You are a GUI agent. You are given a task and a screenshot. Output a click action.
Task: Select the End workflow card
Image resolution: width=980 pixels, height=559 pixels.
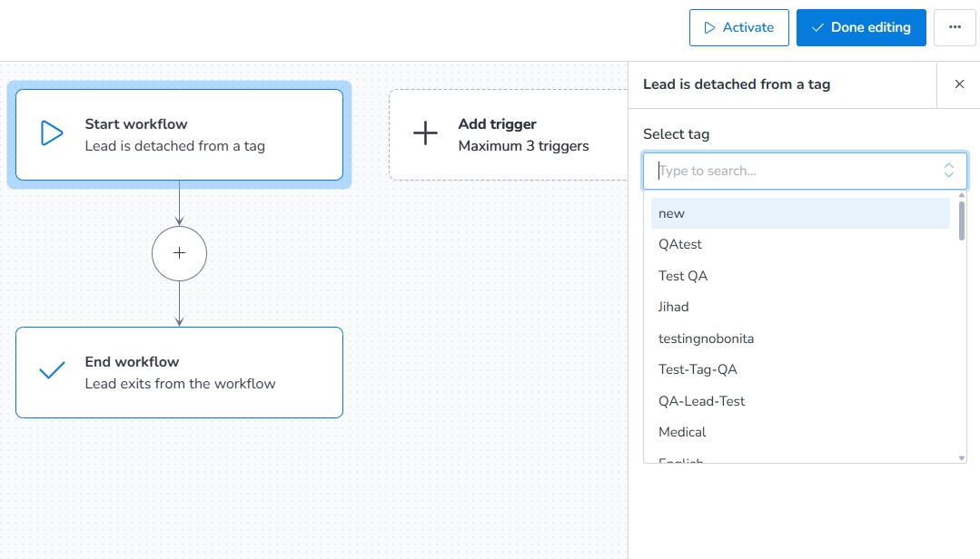click(179, 372)
